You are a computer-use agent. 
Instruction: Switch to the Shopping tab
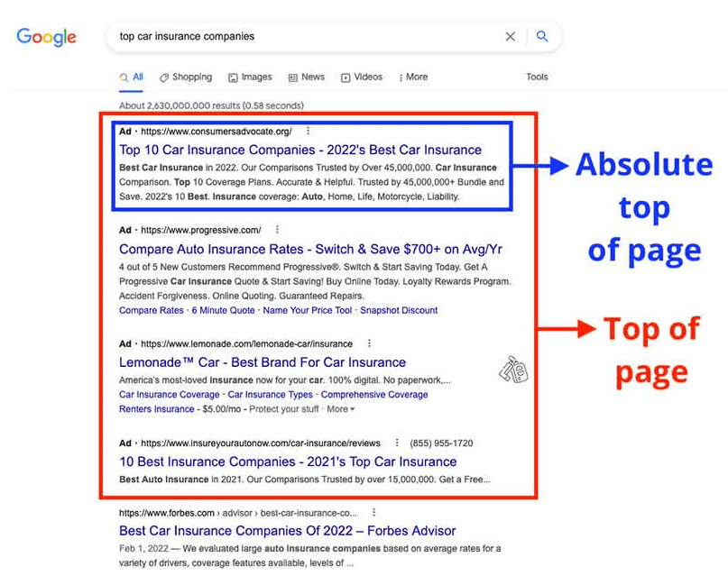[x=186, y=77]
